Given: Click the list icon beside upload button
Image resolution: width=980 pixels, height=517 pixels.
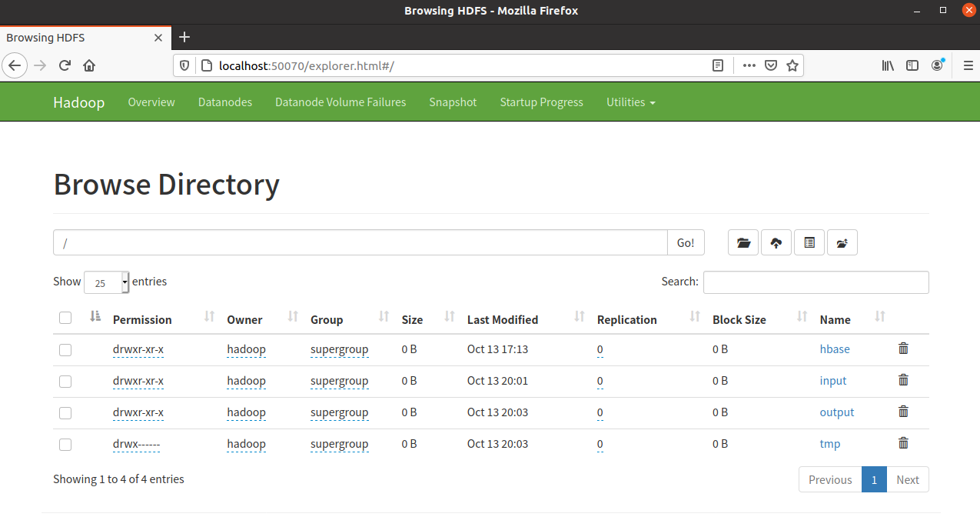Looking at the screenshot, I should (x=809, y=243).
